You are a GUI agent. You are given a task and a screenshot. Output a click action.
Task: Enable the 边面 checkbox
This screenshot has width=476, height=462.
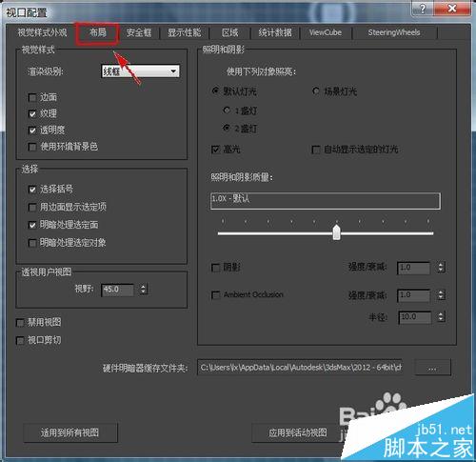[32, 97]
